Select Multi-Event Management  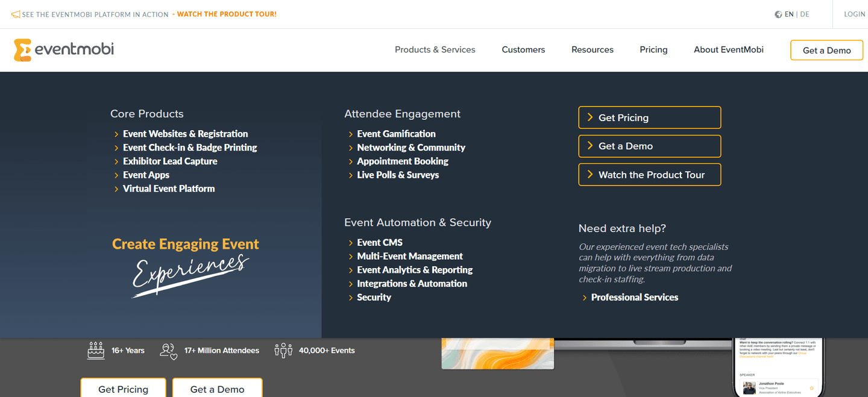tap(410, 257)
